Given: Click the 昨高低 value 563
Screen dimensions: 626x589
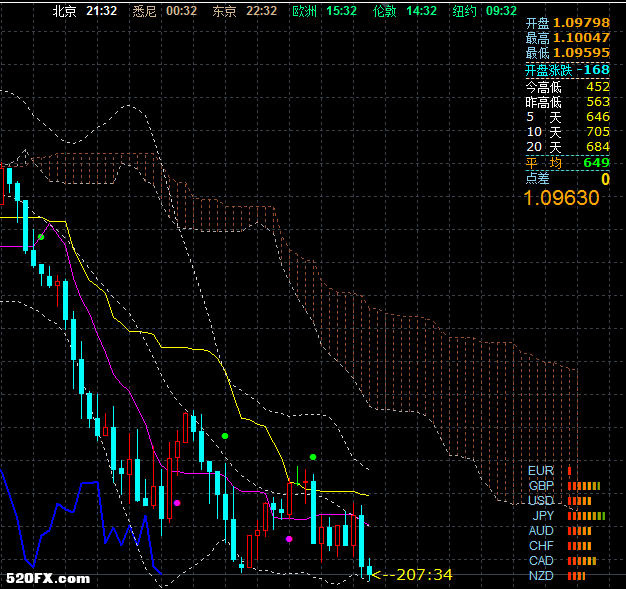Looking at the screenshot, I should pos(598,102).
